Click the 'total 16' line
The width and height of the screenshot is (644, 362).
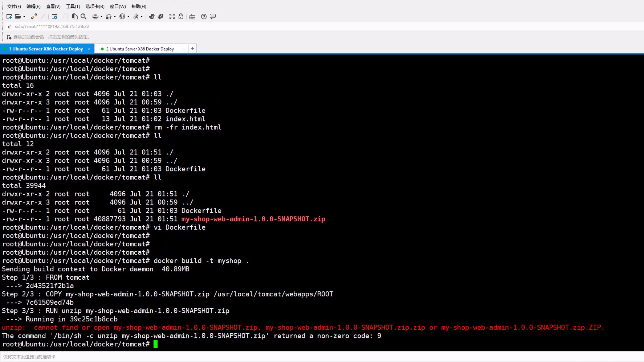[x=18, y=86]
